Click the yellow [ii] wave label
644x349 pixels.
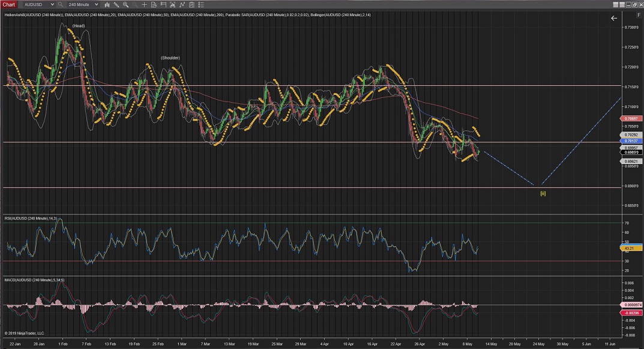click(543, 193)
